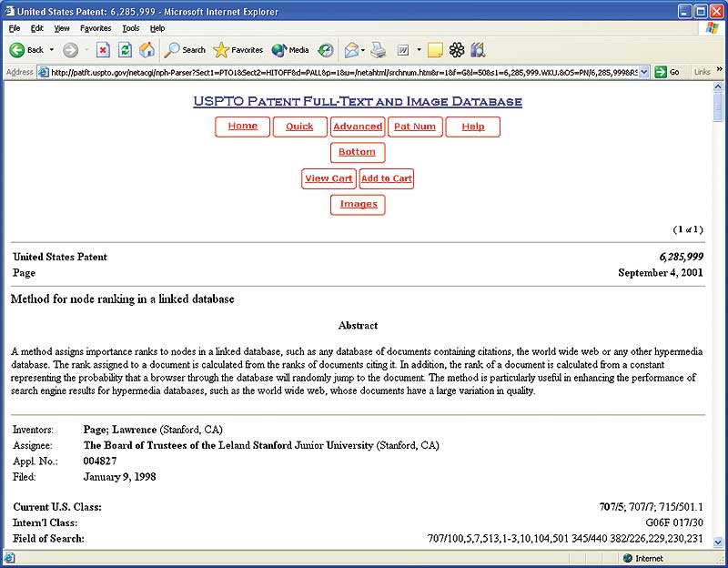Click the green Go arrow button
The width and height of the screenshot is (728, 568).
(x=661, y=73)
